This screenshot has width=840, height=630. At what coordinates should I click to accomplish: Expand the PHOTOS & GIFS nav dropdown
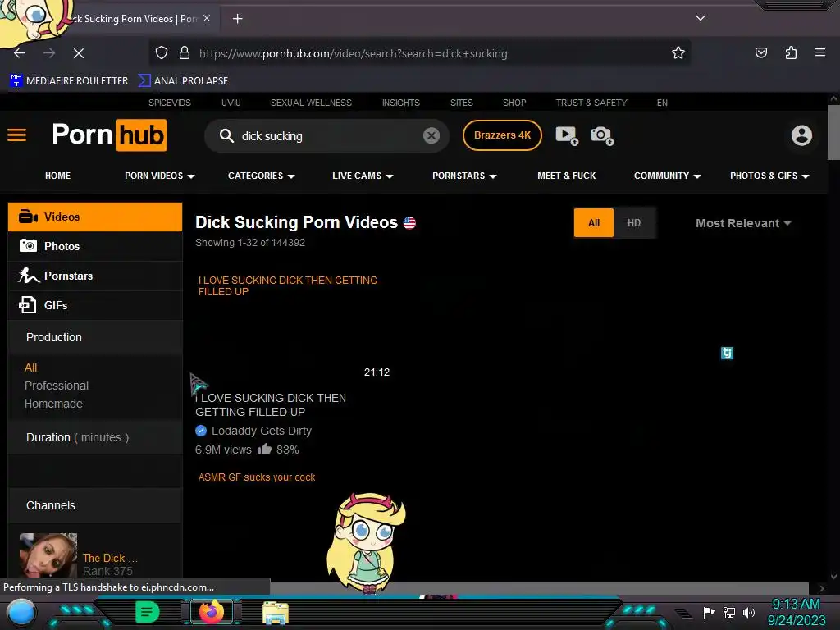point(769,176)
